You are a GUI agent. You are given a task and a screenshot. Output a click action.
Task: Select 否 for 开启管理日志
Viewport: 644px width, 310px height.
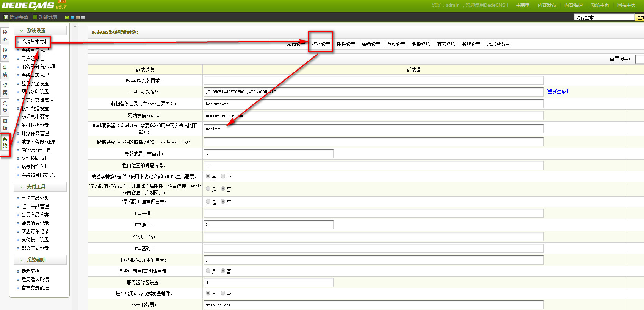click(x=223, y=202)
